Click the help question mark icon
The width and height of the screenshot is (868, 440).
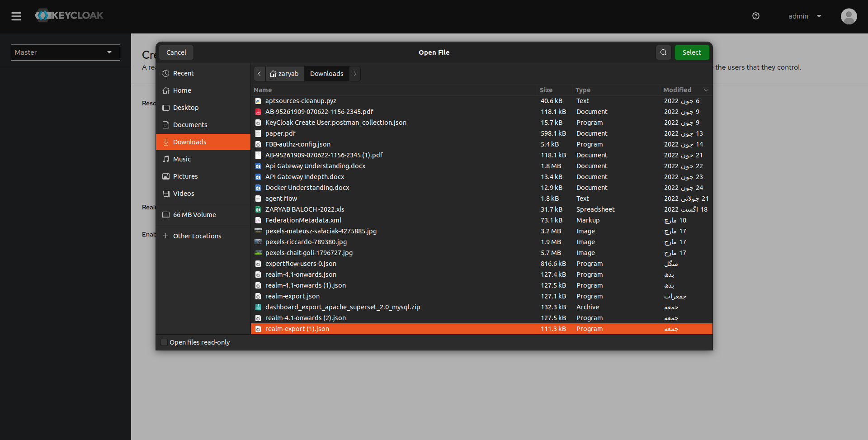pyautogui.click(x=755, y=16)
